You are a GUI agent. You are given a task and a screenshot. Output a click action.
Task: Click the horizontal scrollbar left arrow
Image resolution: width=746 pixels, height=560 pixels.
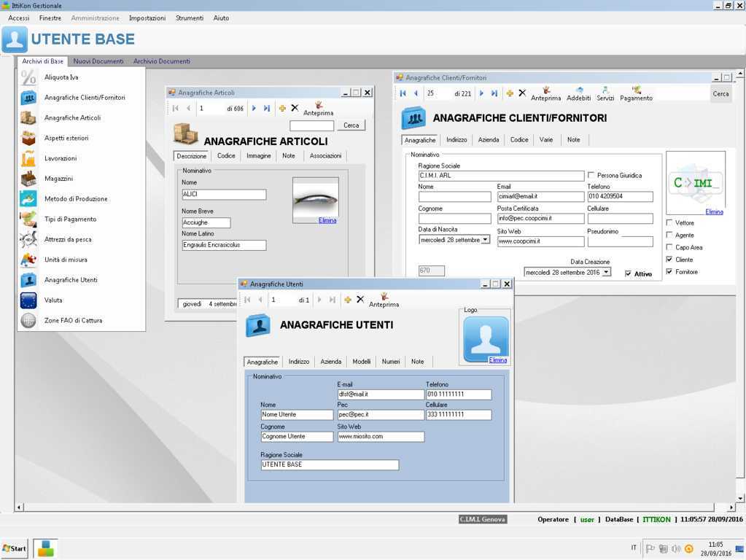click(19, 507)
